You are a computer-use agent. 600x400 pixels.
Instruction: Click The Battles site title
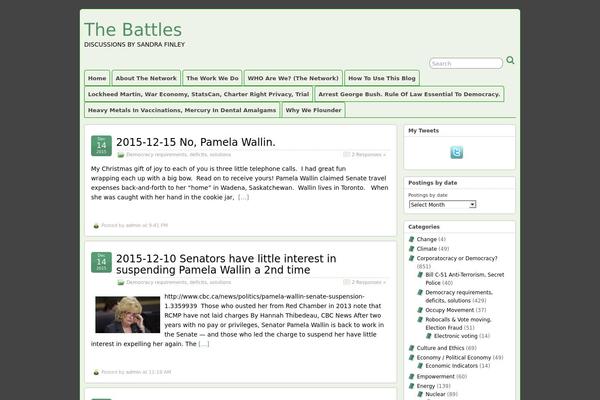(133, 30)
